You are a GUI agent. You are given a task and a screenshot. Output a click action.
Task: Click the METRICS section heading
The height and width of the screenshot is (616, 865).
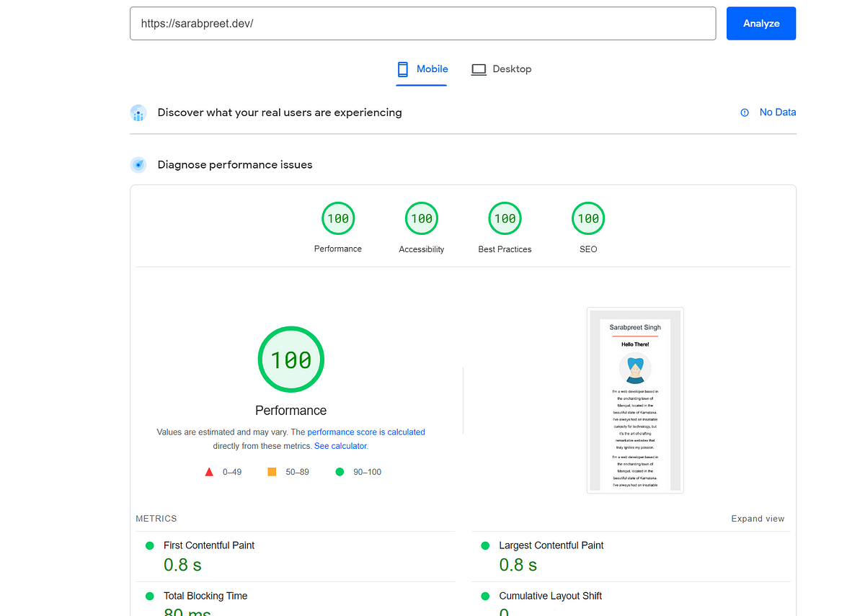pos(156,519)
